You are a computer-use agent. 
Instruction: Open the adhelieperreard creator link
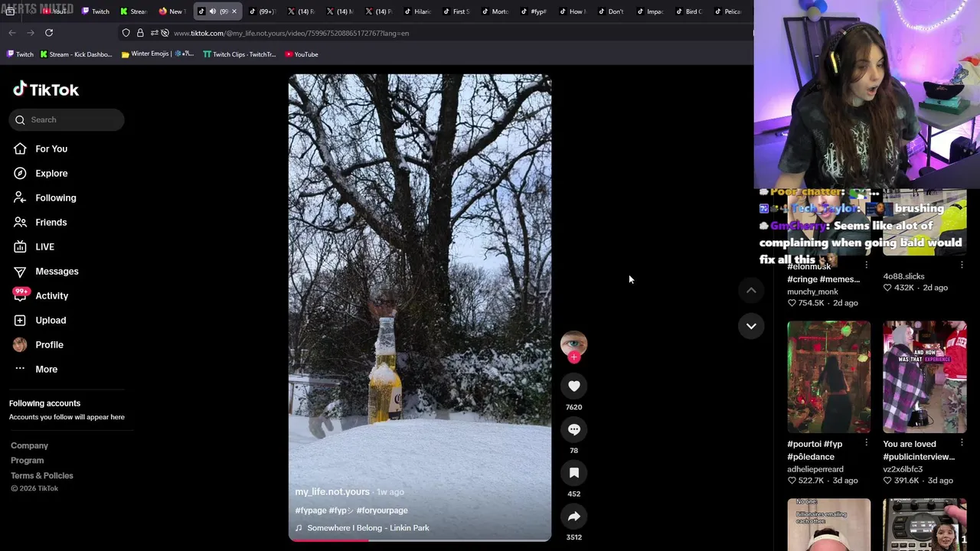point(815,469)
